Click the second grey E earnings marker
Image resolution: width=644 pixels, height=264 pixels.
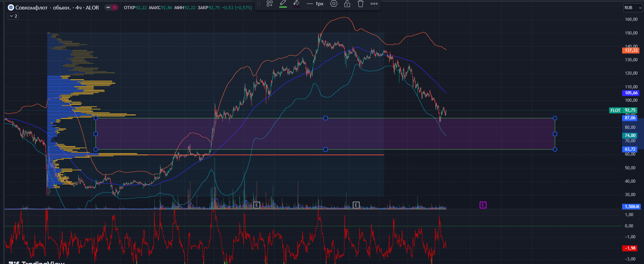coord(356,205)
